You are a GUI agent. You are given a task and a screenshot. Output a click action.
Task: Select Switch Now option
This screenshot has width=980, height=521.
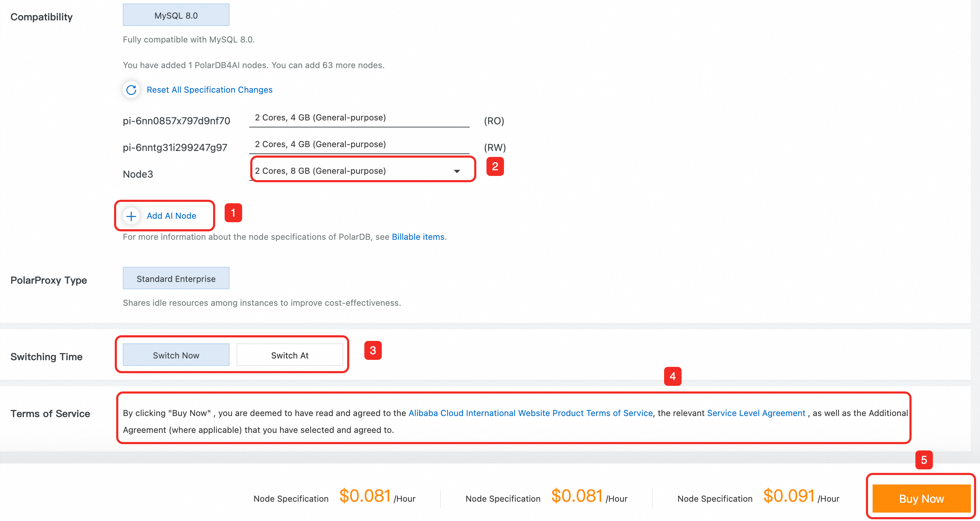176,355
